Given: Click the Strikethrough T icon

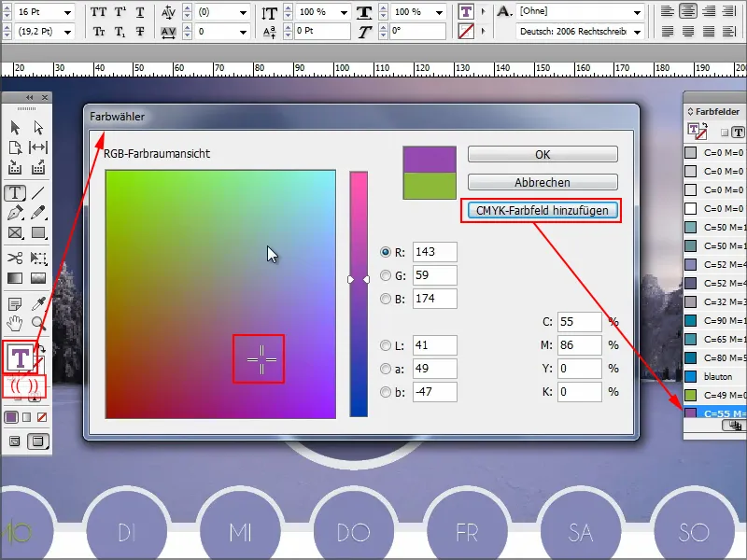Looking at the screenshot, I should point(140,32).
